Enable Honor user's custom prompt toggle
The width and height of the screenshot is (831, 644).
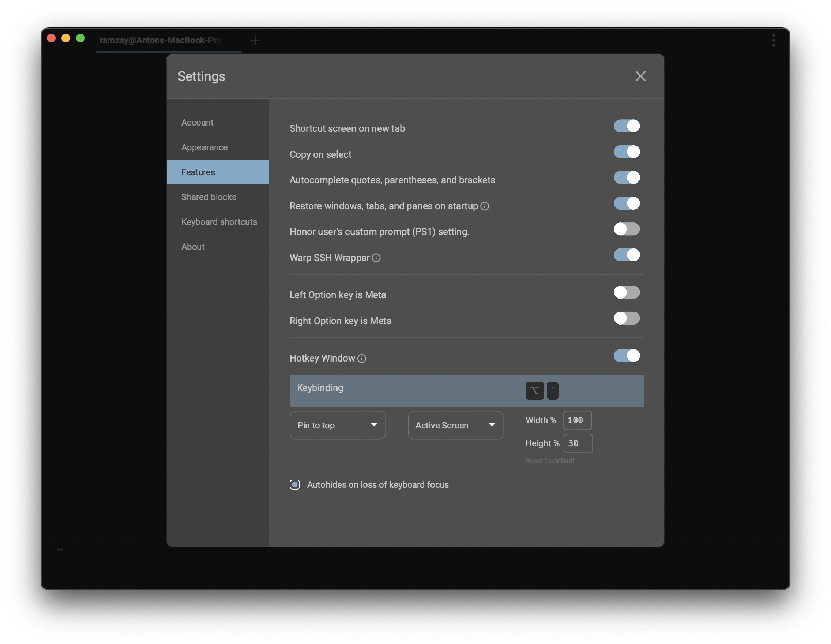click(x=626, y=229)
